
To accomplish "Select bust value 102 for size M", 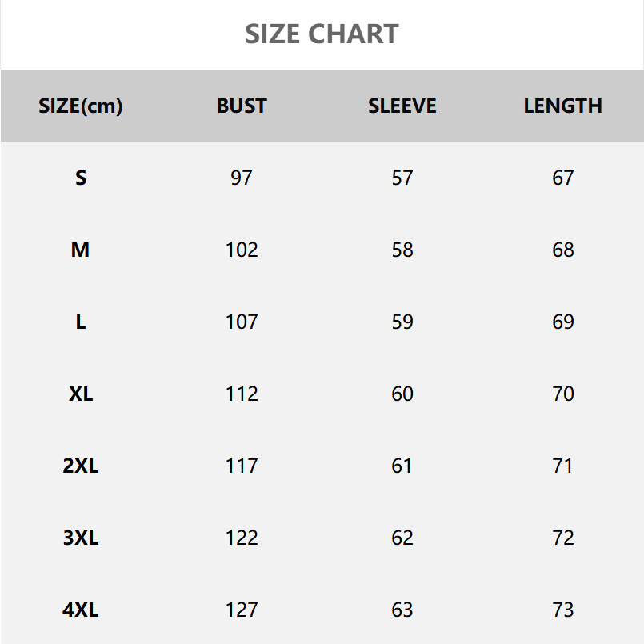I will point(242,250).
